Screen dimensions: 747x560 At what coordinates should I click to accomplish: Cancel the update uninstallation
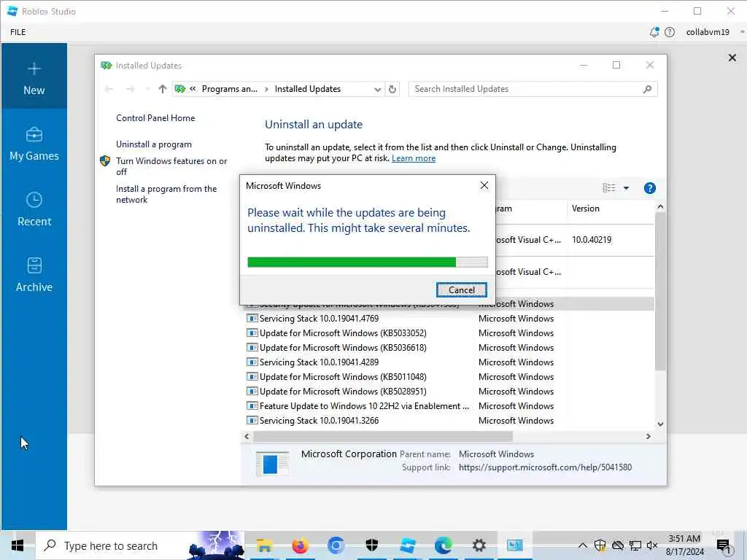[461, 290]
